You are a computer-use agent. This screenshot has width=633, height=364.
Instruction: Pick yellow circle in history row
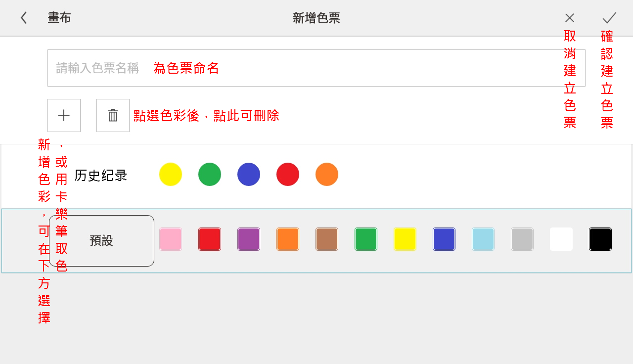pyautogui.click(x=171, y=174)
